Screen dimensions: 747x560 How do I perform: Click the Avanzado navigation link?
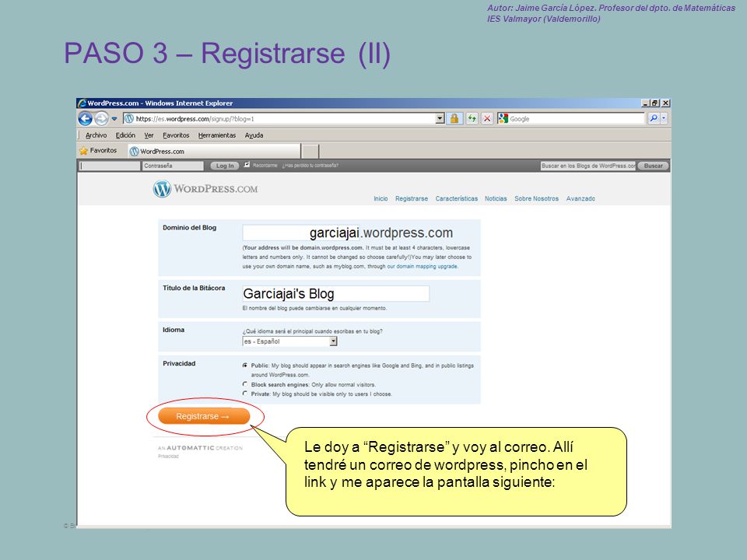click(x=580, y=198)
